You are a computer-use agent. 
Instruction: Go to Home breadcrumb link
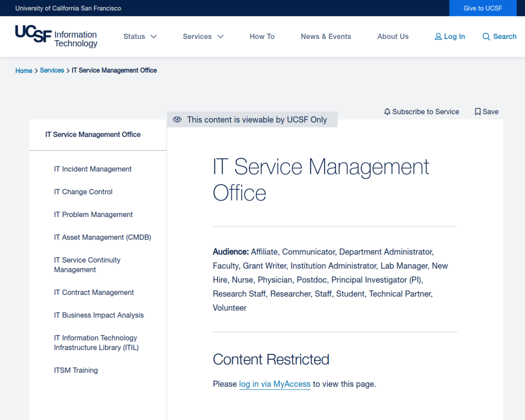click(24, 71)
